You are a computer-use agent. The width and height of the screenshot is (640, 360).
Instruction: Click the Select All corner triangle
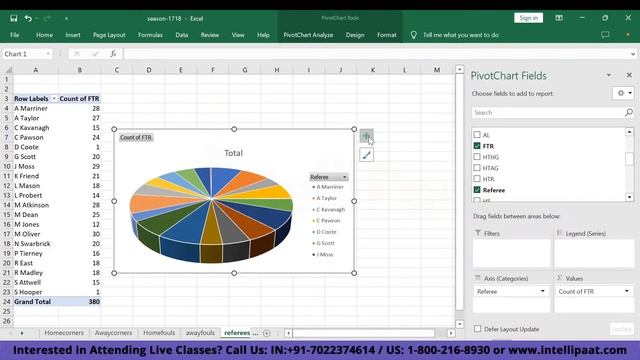point(8,70)
